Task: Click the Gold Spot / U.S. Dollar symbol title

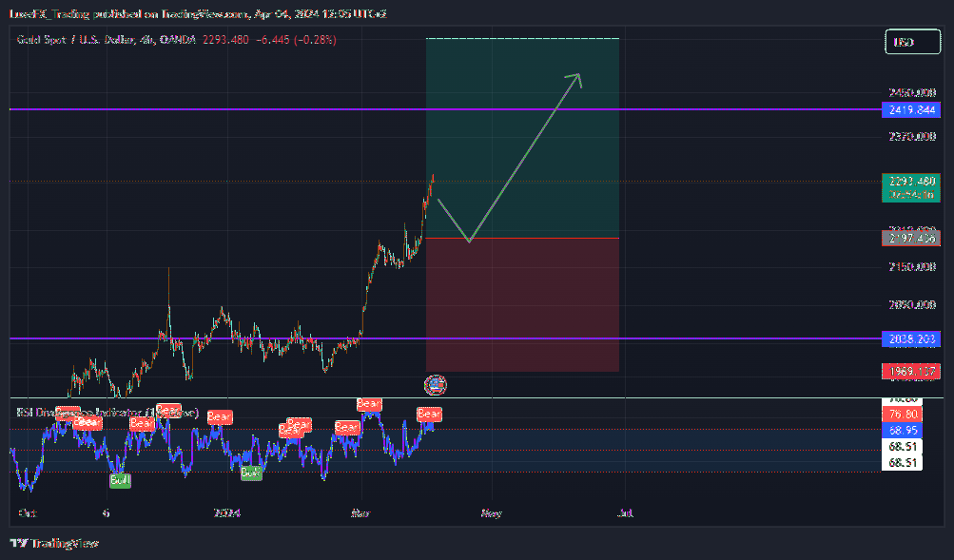Action: [x=106, y=40]
